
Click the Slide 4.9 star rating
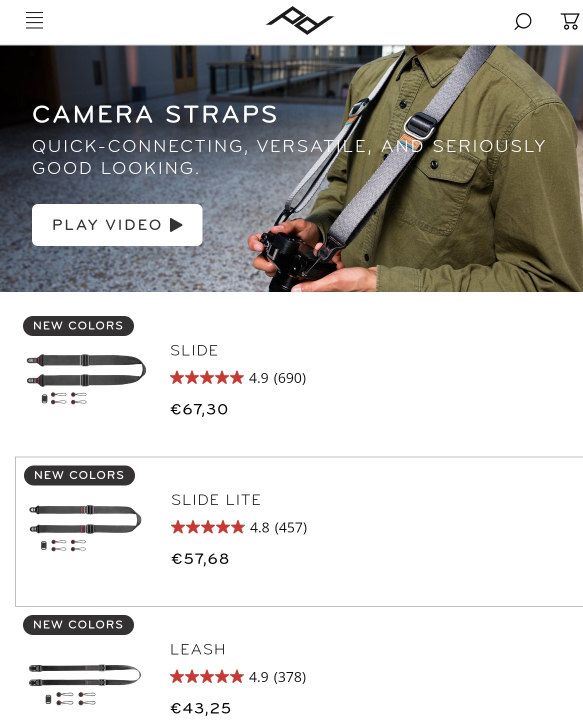[238, 378]
